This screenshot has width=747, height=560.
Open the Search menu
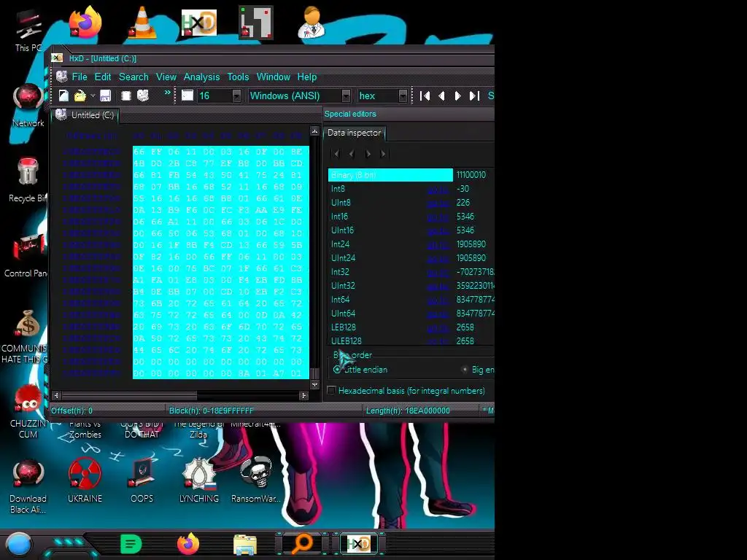tap(133, 77)
